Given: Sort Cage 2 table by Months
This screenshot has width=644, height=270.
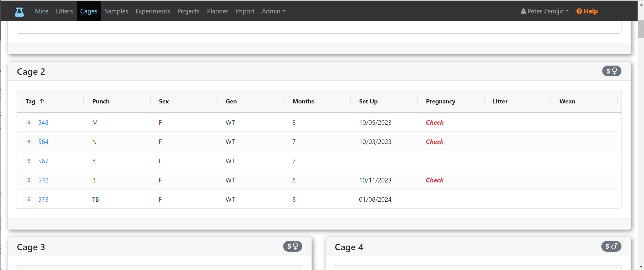Looking at the screenshot, I should 303,101.
